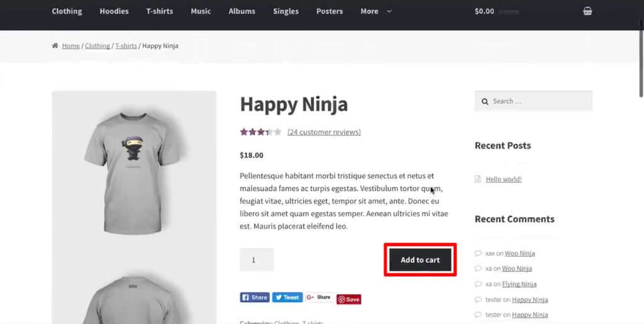
Task: Click the Recent Posts heading
Action: click(502, 145)
